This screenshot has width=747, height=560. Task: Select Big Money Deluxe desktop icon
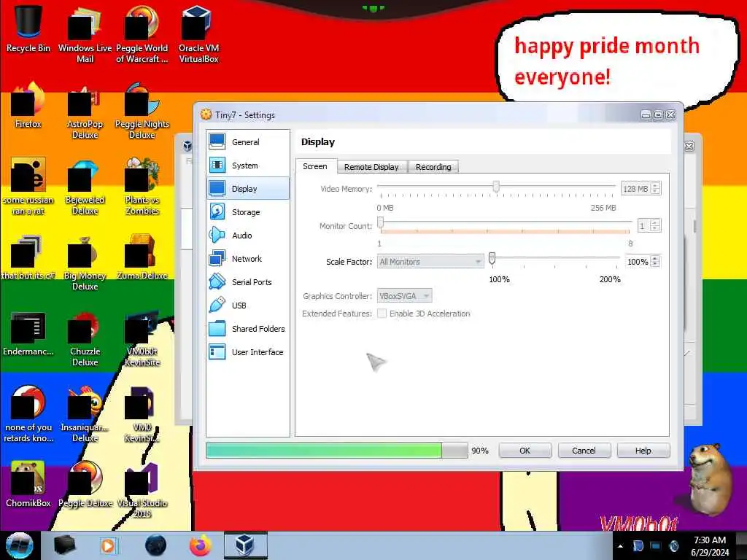(85, 262)
